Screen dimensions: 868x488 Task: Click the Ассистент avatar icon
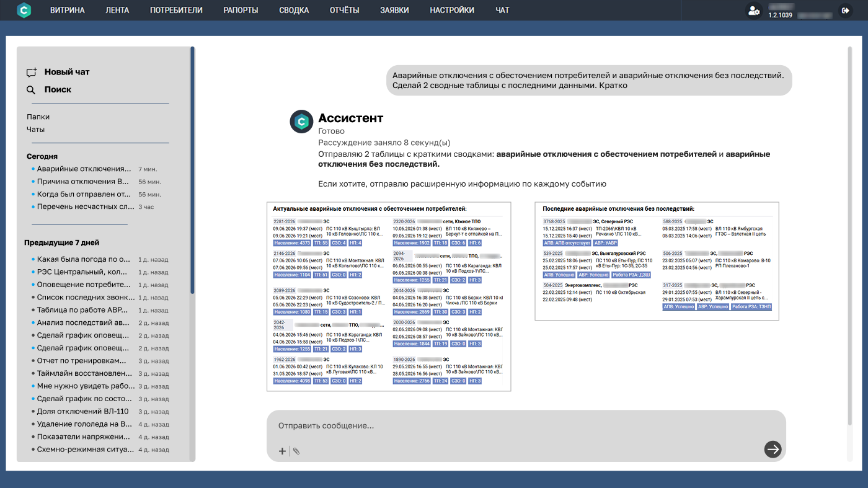coord(301,122)
